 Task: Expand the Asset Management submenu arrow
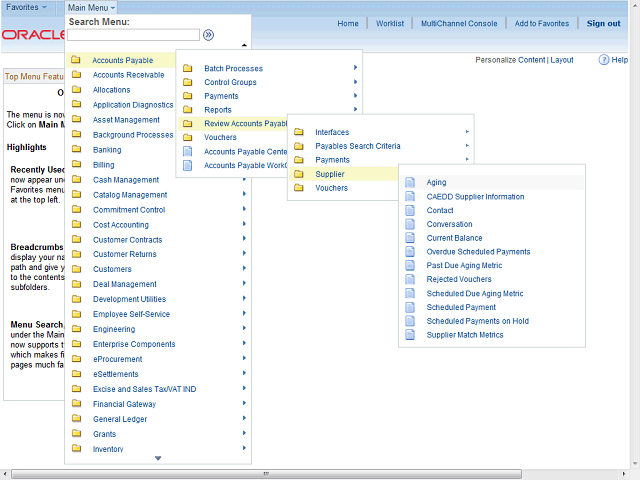pos(244,120)
